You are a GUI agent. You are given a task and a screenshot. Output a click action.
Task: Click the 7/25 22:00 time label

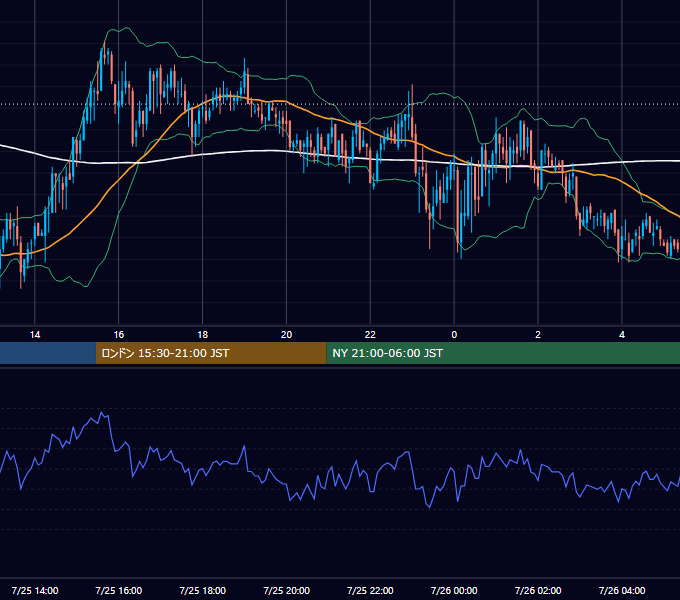(x=370, y=590)
